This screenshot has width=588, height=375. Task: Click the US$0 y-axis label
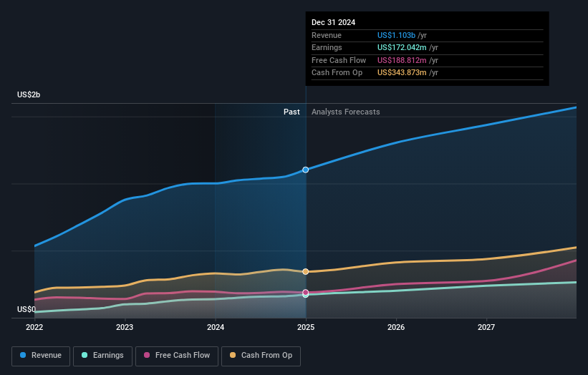pos(26,309)
